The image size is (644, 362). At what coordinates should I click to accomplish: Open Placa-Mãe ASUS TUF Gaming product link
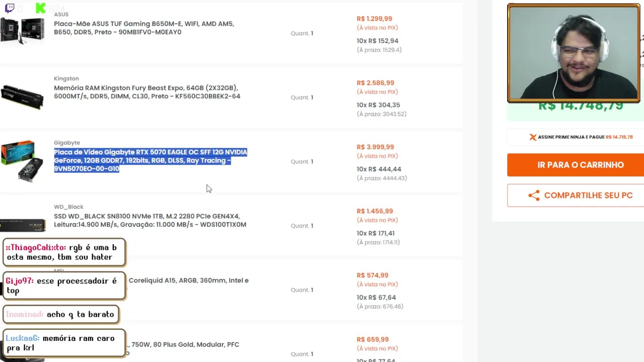144,28
